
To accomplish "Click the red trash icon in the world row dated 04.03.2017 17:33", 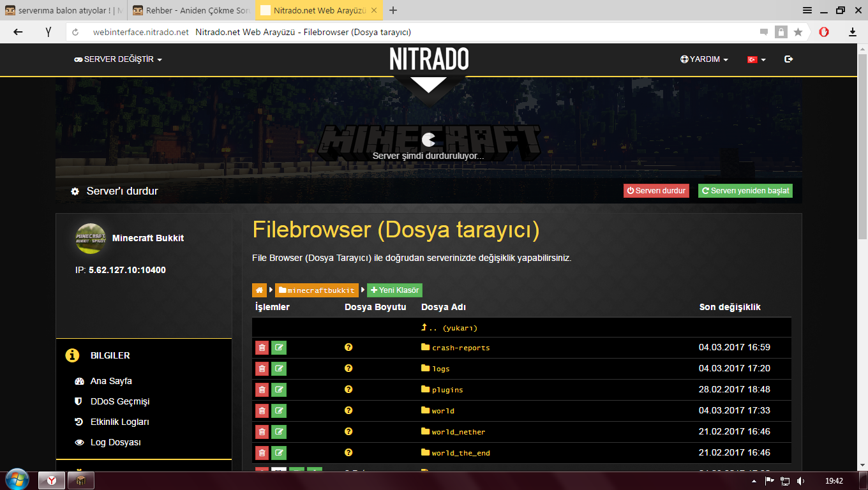I will (262, 411).
